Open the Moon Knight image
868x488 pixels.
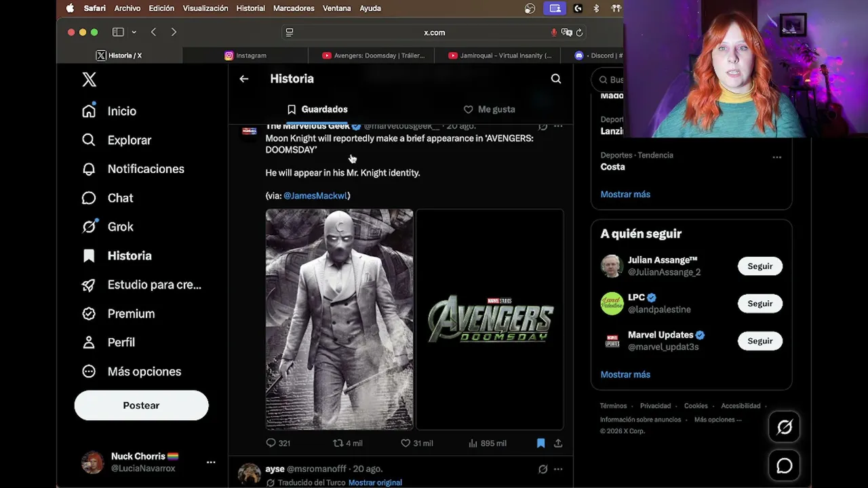click(x=339, y=319)
